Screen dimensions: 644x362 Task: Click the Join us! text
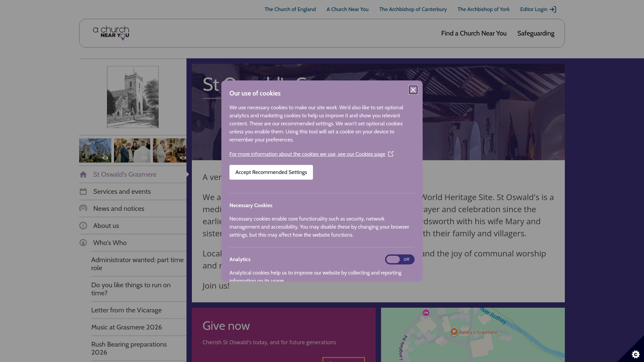(216, 286)
